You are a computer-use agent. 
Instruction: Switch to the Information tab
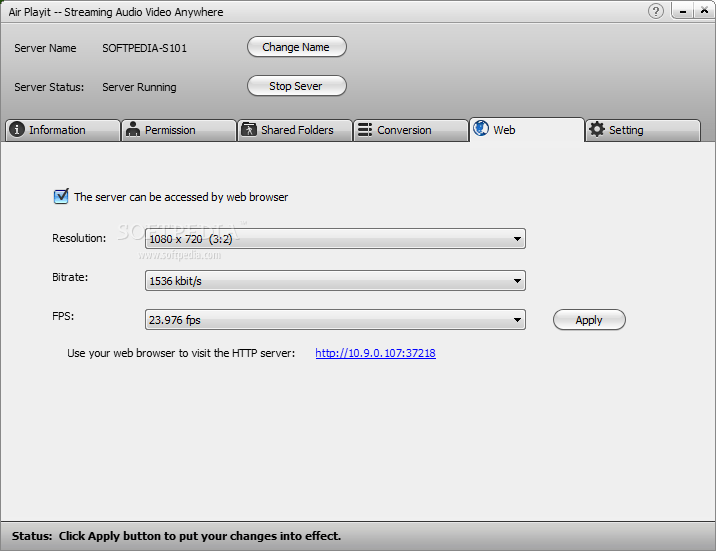point(63,130)
